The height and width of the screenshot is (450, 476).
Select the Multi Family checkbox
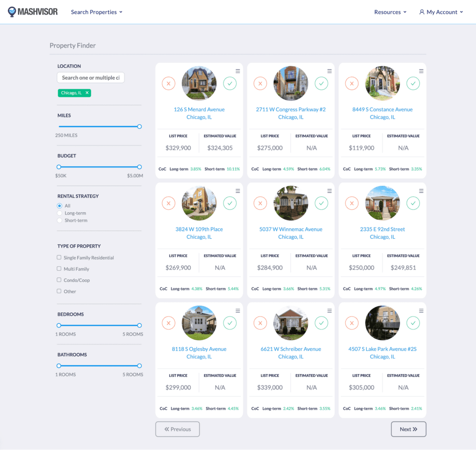point(59,269)
